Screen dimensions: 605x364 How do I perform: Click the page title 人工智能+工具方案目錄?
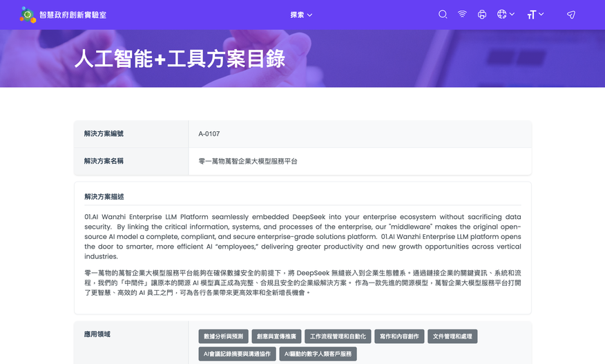(x=180, y=59)
